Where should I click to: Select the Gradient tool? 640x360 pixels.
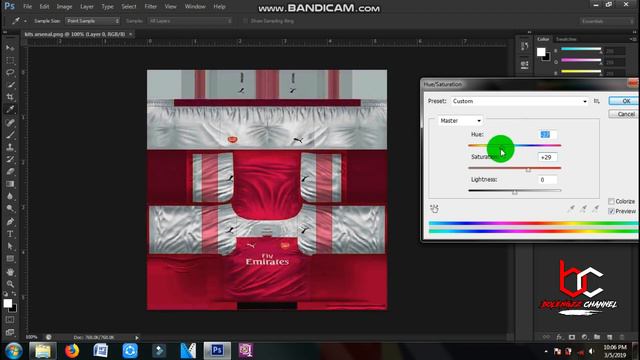10,184
